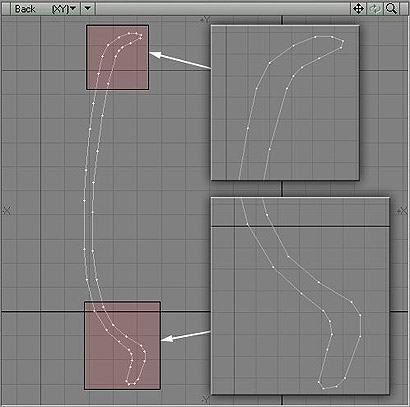The image size is (410, 407).
Task: Open the viewport render style dropdown arrow
Action: point(88,9)
